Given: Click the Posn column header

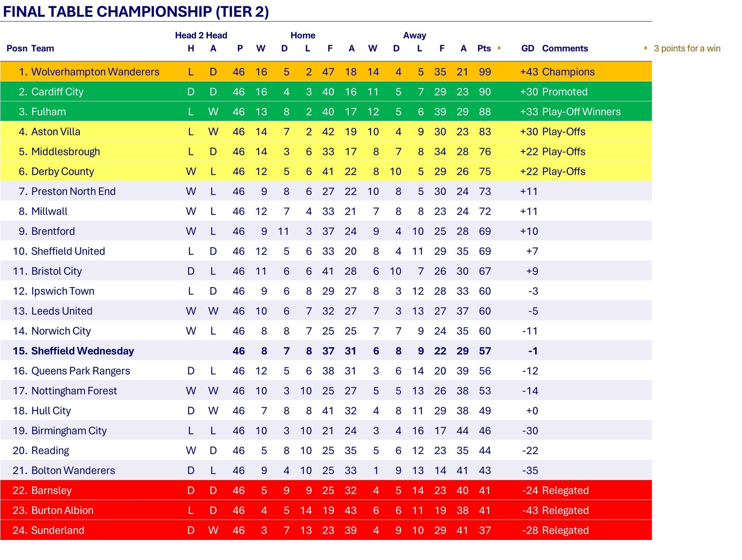Looking at the screenshot, I should pos(17,48).
